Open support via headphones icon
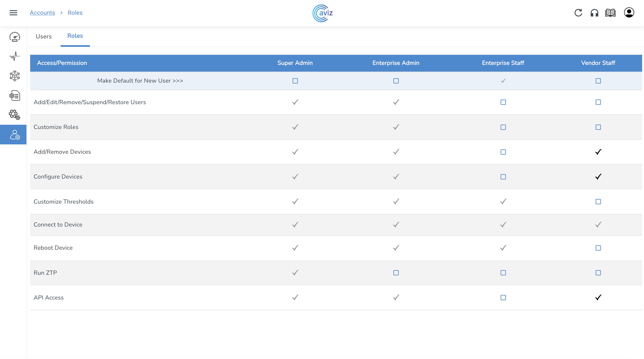The width and height of the screenshot is (644, 359). (594, 13)
